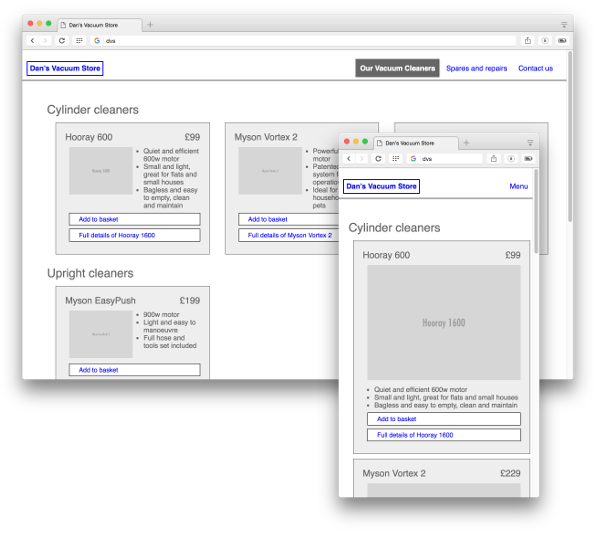Click address bar in large browser window
600x537 pixels.
point(300,41)
